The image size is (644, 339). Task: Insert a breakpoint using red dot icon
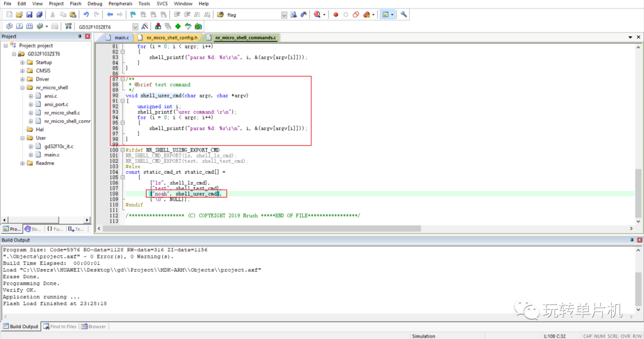pos(336,14)
